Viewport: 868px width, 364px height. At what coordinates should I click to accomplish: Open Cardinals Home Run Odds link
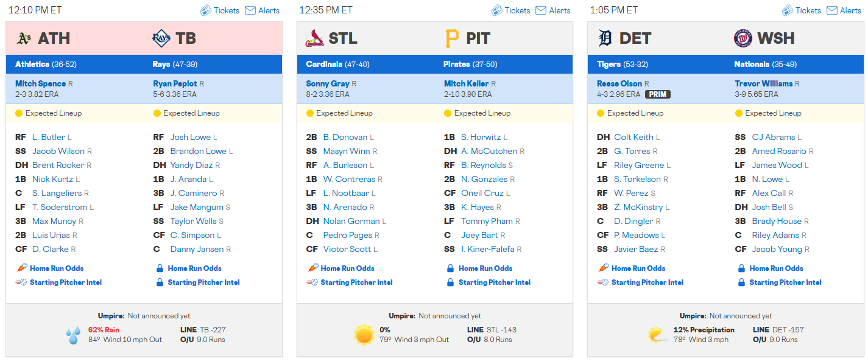point(347,268)
